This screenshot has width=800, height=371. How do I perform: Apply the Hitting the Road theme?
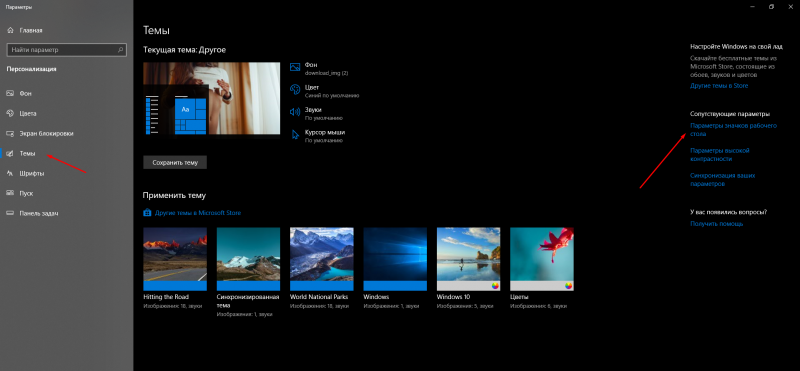pos(175,259)
